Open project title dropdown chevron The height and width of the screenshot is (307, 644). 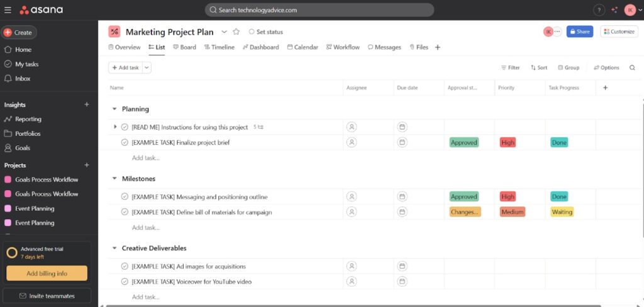[225, 31]
